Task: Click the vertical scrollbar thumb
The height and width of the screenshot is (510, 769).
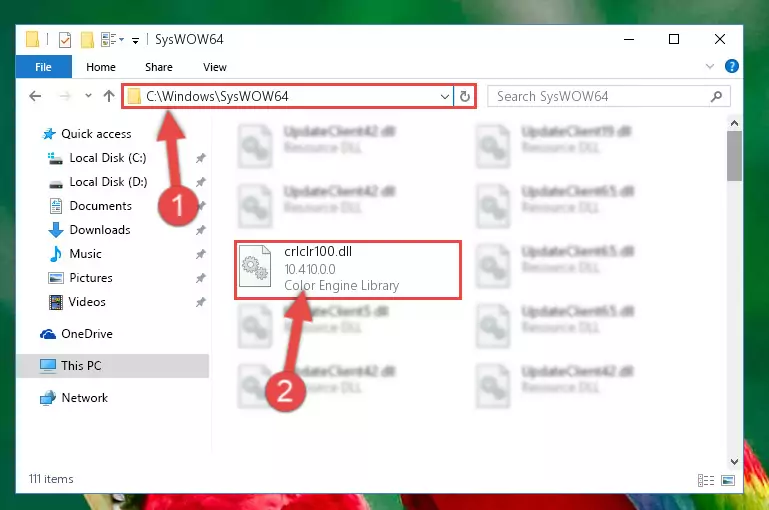Action: pos(734,156)
